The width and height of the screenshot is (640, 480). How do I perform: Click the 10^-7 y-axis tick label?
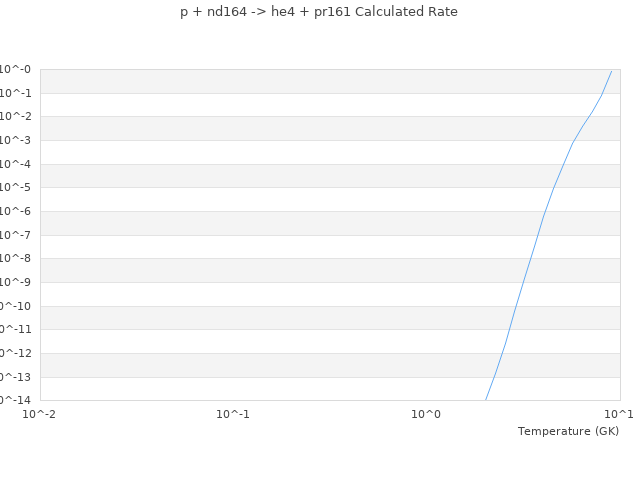click(x=15, y=235)
